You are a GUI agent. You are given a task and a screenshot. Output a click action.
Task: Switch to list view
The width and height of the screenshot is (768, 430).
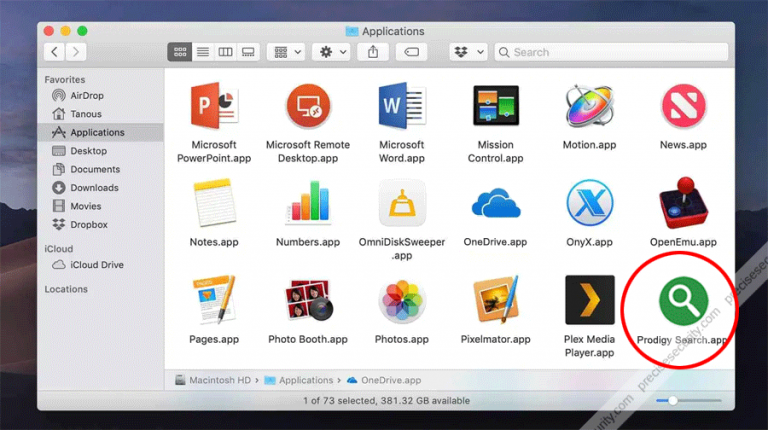coord(203,52)
